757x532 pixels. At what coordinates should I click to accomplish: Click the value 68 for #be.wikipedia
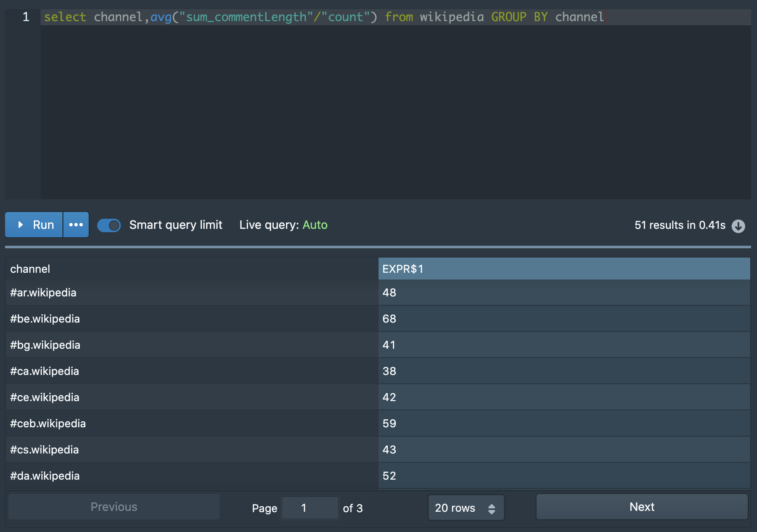[389, 319]
